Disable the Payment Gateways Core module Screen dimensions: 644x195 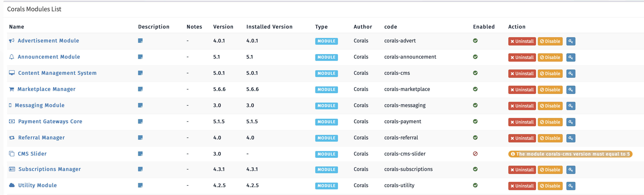(x=550, y=122)
